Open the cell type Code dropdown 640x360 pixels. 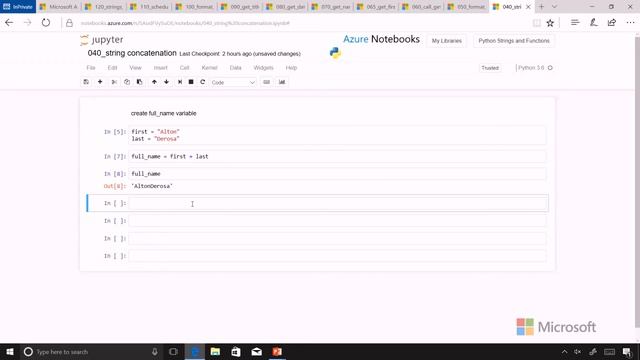coord(233,82)
